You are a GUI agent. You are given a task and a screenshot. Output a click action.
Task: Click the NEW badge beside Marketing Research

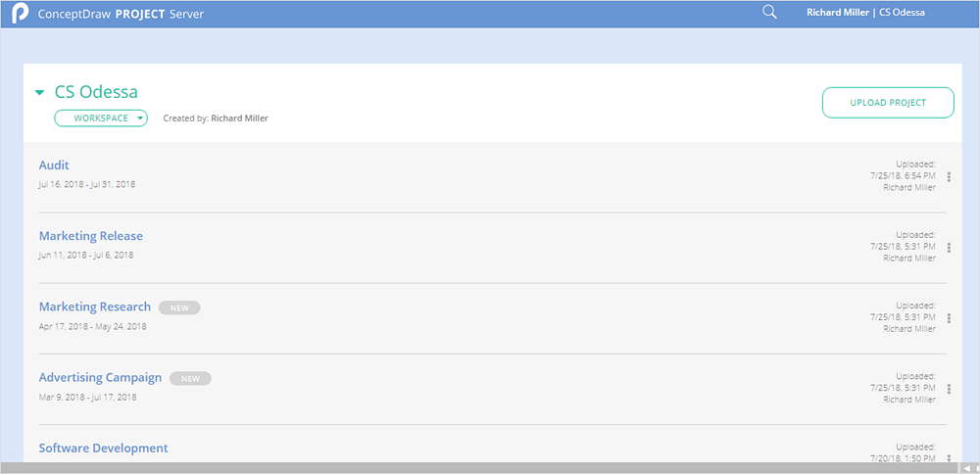point(179,308)
